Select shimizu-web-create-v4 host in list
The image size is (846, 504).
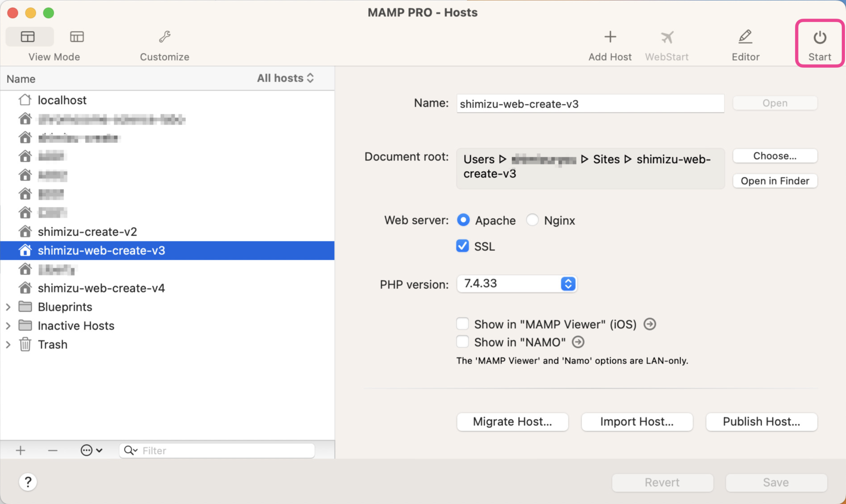point(101,288)
